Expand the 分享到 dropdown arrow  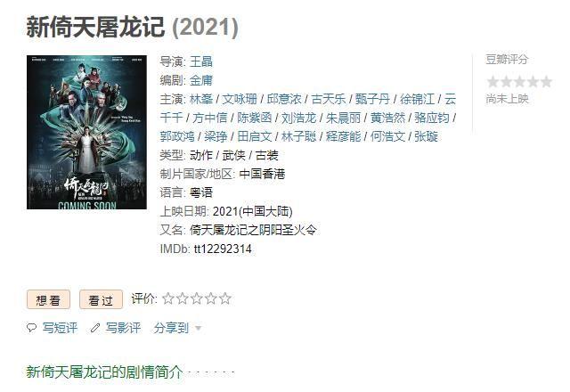[198, 329]
